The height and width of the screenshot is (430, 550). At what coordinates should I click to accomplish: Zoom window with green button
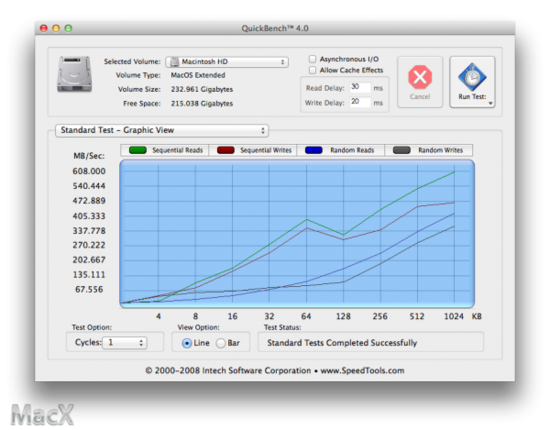coord(68,28)
